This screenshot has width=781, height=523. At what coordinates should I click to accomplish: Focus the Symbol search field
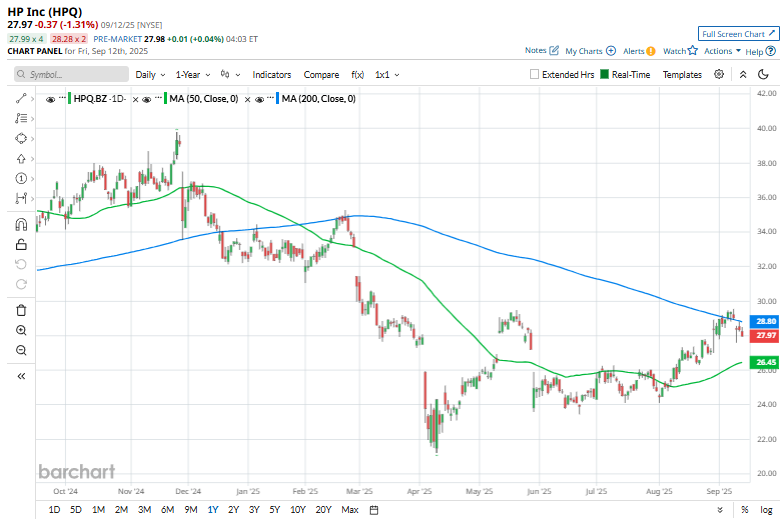click(x=71, y=75)
